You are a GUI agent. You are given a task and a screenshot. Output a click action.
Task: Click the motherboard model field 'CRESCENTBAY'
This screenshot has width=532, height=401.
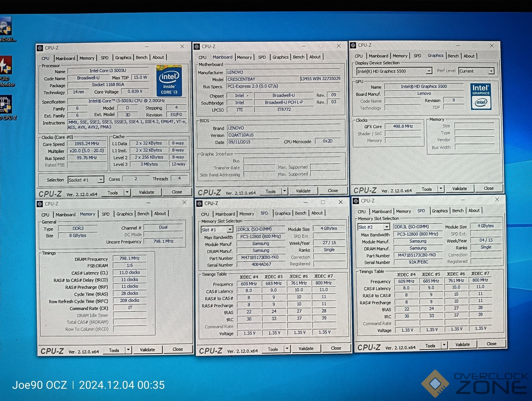coord(263,79)
